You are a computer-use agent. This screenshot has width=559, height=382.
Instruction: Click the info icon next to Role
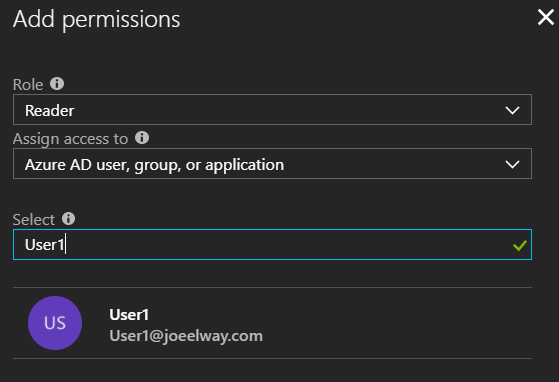pos(57,84)
